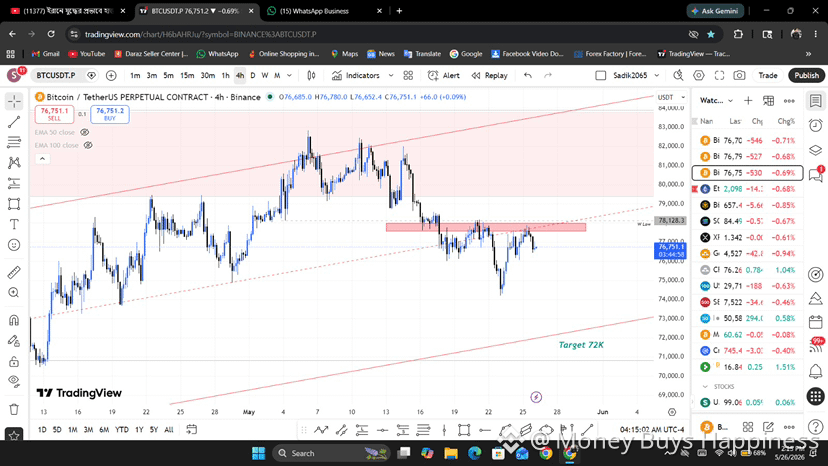Open the timeframe dropdown arrow
This screenshot has height=466, width=828.
(x=289, y=76)
